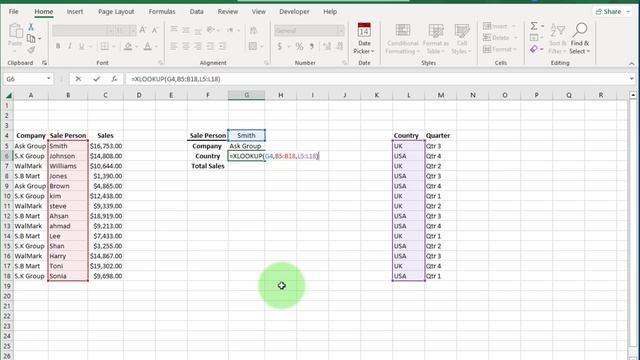The image size is (640, 360).
Task: Open Font group dialog launcher
Action: 160,63
